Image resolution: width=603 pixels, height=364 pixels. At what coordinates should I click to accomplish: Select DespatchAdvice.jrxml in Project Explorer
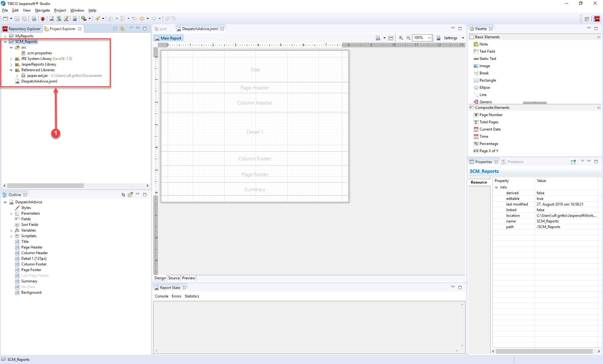click(x=36, y=81)
